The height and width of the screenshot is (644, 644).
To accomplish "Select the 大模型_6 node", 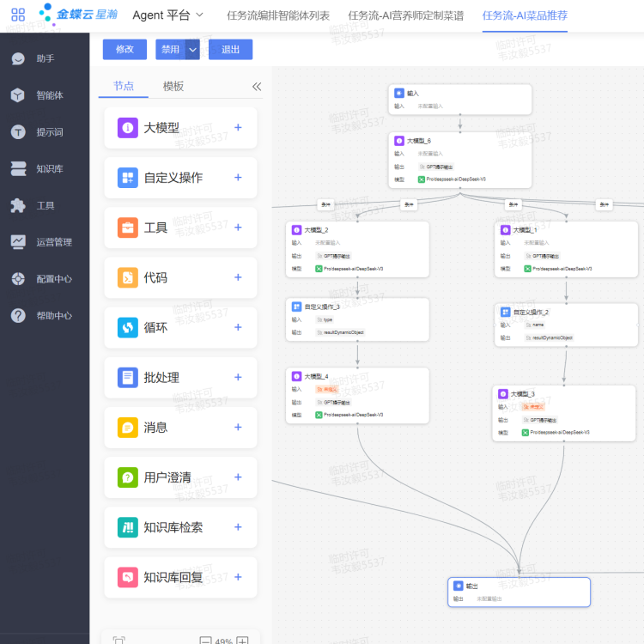I will [460, 160].
